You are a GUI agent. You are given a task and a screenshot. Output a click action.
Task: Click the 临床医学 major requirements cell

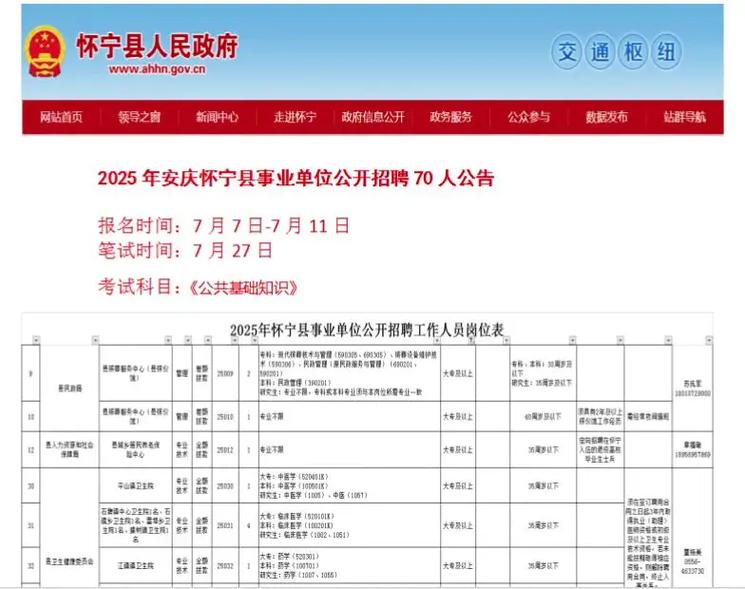click(349, 525)
